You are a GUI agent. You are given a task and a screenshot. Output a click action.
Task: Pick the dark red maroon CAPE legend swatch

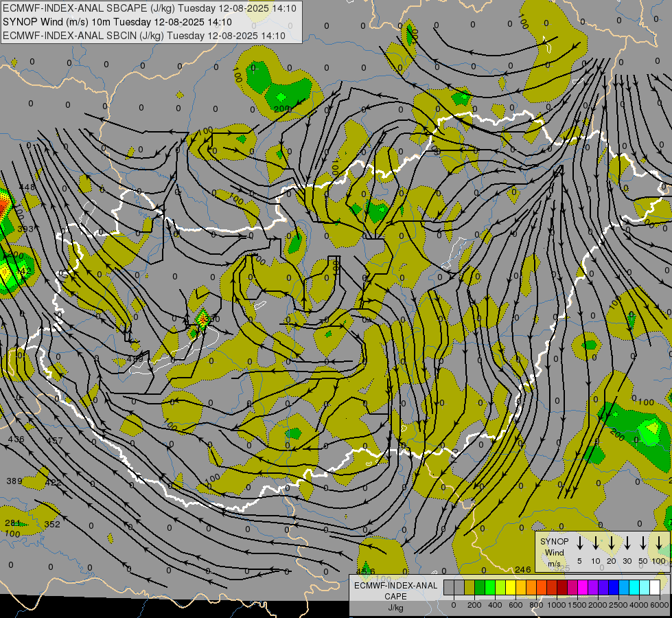(x=562, y=587)
